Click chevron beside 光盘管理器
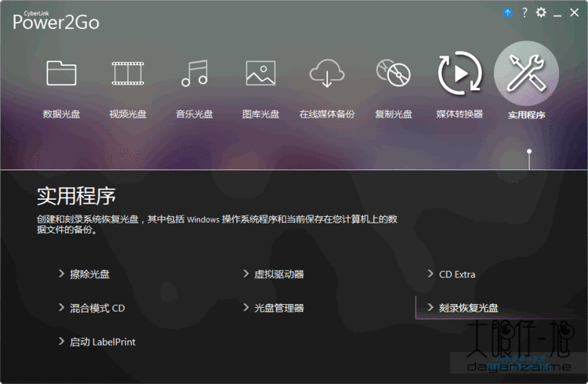588x384 pixels. point(246,307)
